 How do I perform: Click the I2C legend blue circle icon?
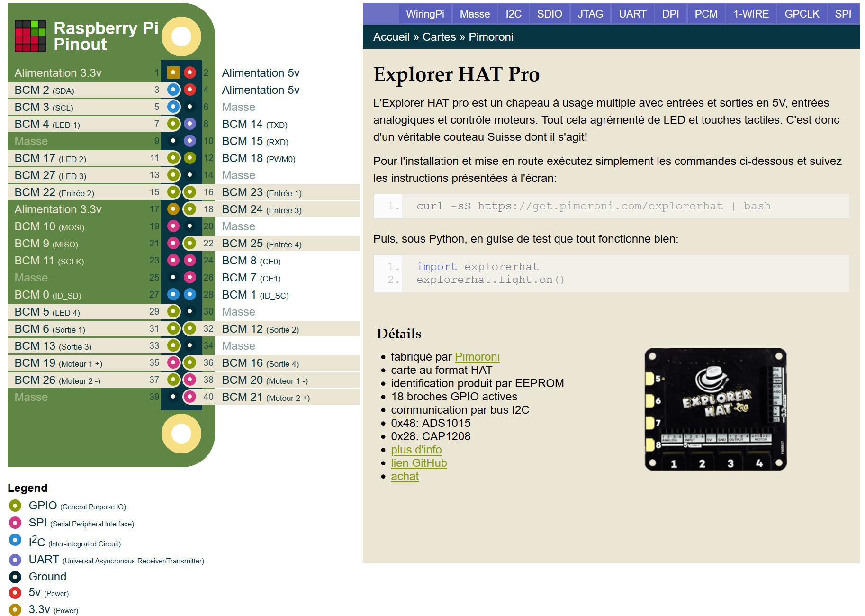click(15, 540)
